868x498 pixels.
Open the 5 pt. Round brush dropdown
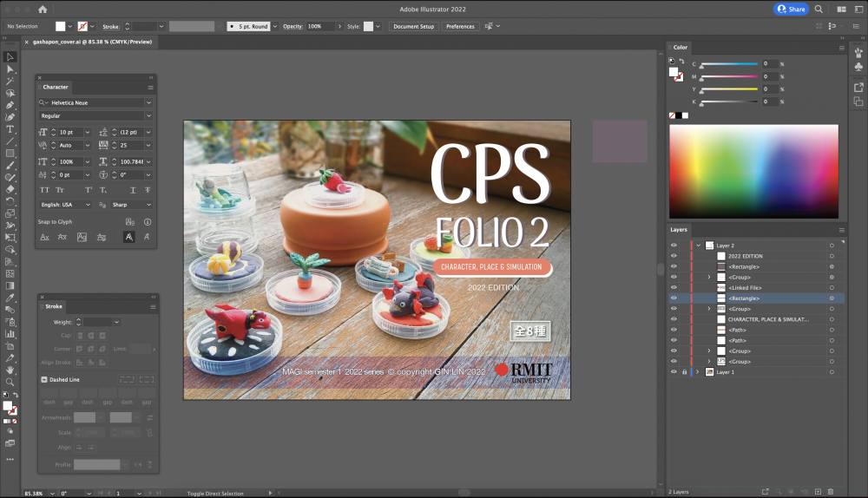(274, 26)
